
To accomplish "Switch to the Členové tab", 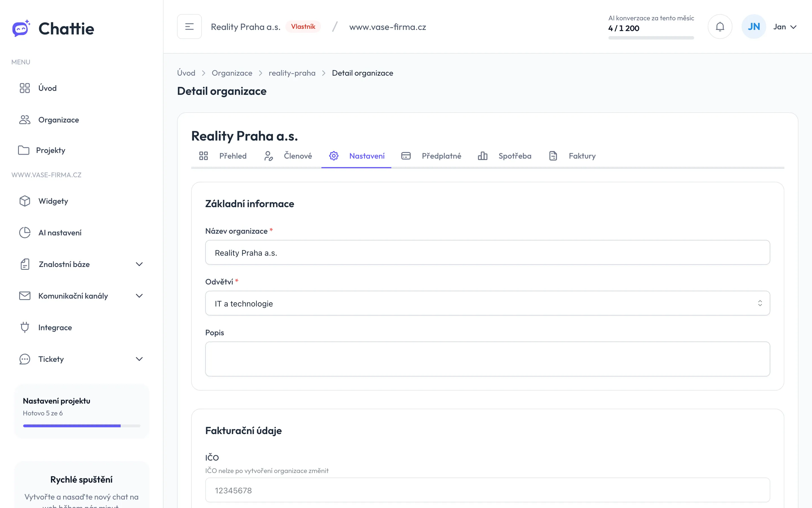I will 288,156.
